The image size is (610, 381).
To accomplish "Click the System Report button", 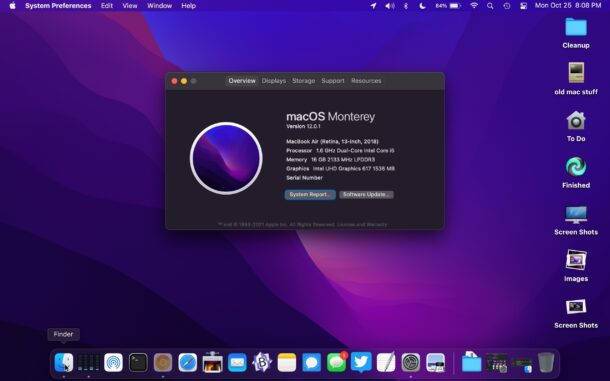I will click(310, 195).
